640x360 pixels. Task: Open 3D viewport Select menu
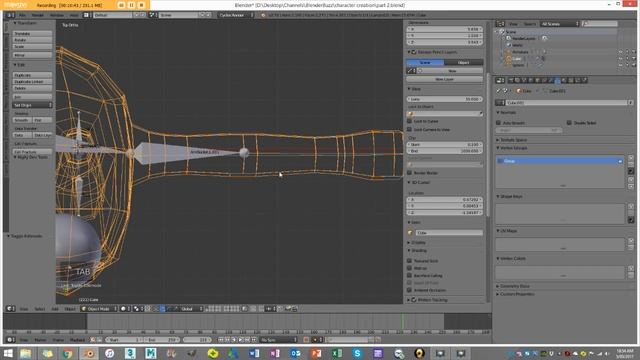click(x=40, y=309)
